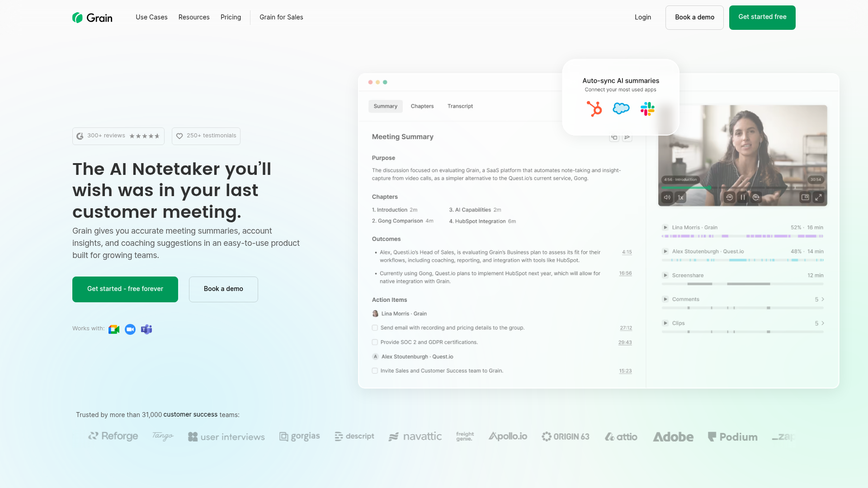Click the Salesforce cloud icon
The height and width of the screenshot is (488, 868).
tap(621, 108)
